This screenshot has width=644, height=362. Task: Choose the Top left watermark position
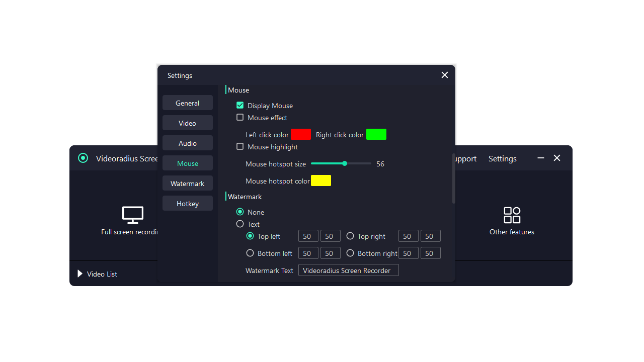click(250, 236)
